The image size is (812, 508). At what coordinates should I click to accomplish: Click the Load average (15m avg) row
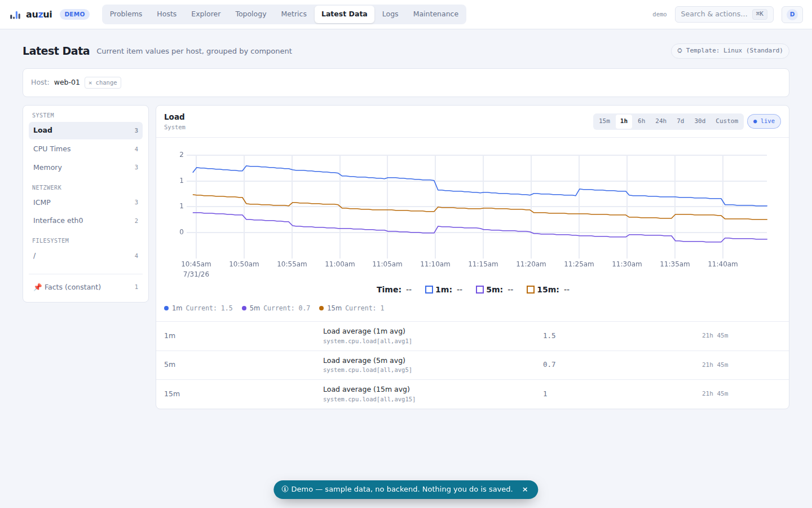(x=473, y=394)
